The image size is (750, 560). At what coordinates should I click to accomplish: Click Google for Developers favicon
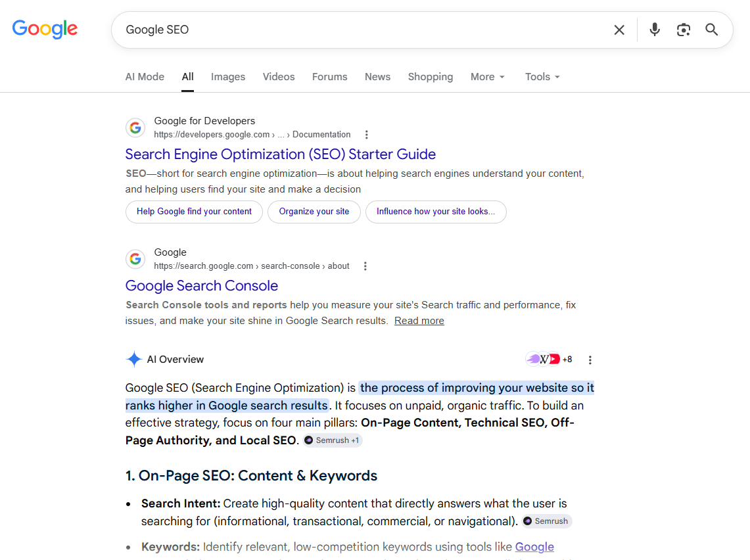click(x=135, y=128)
